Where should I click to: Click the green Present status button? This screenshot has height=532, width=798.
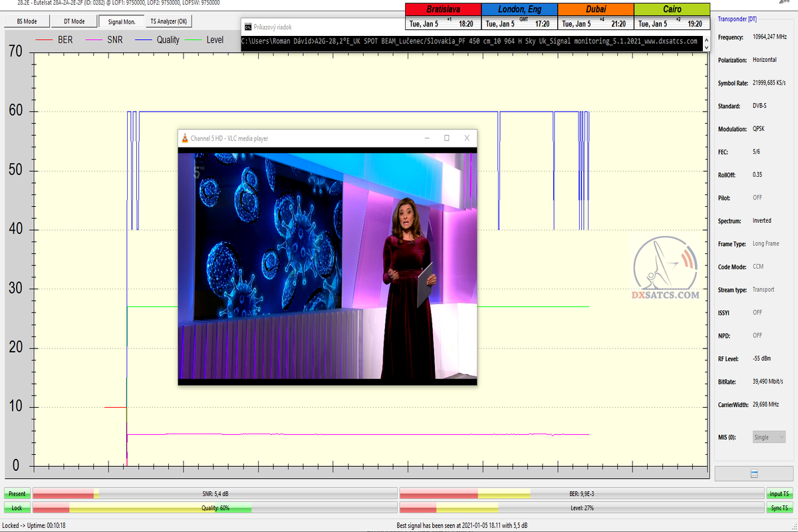click(17, 493)
